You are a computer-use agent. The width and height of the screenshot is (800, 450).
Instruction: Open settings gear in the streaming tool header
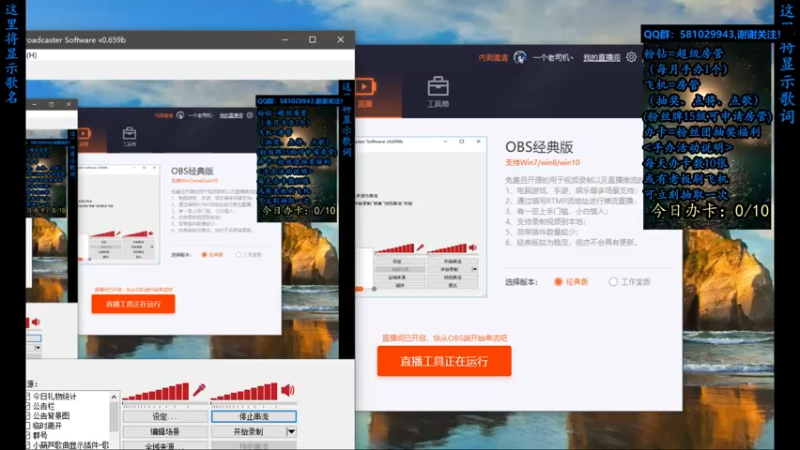(x=631, y=57)
